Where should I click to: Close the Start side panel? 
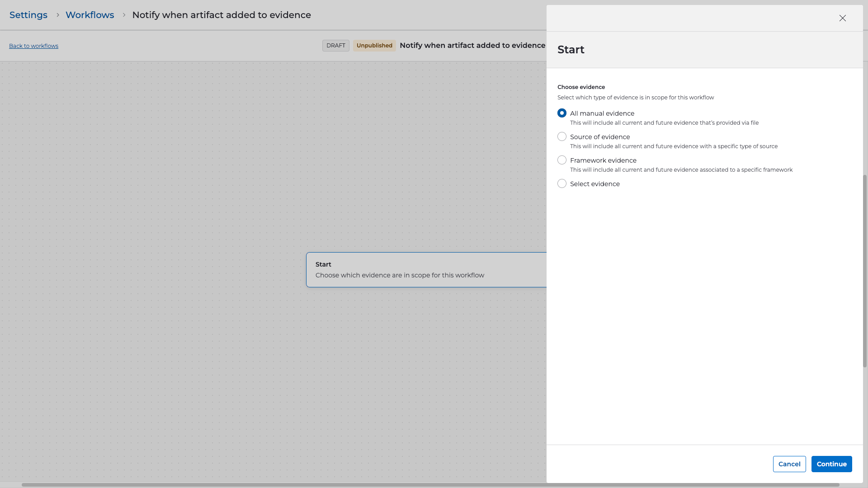click(842, 18)
